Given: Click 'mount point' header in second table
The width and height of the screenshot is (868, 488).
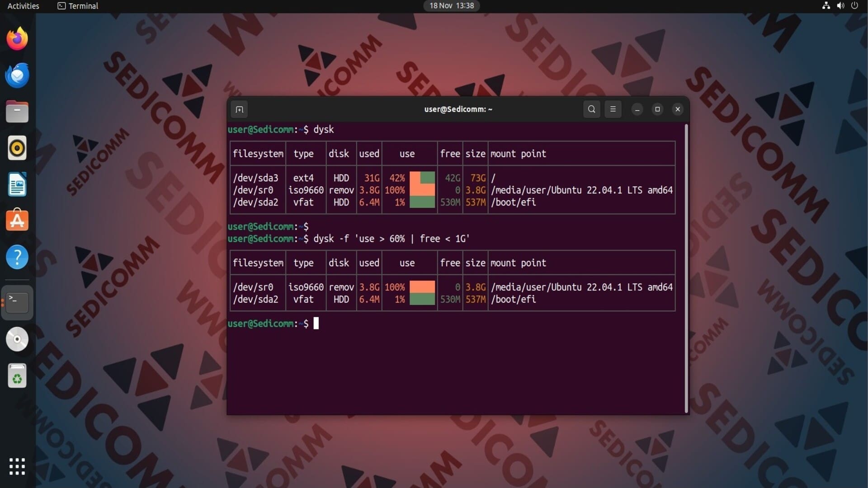Looking at the screenshot, I should pos(518,263).
